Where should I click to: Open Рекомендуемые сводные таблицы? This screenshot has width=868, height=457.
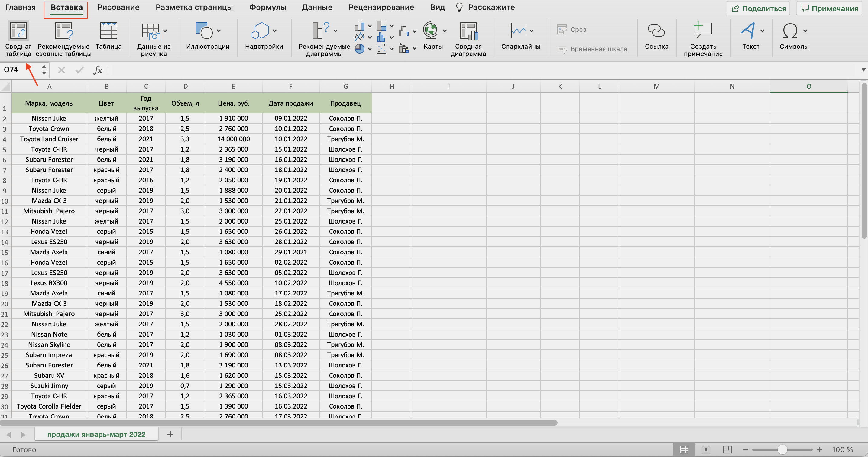click(64, 31)
